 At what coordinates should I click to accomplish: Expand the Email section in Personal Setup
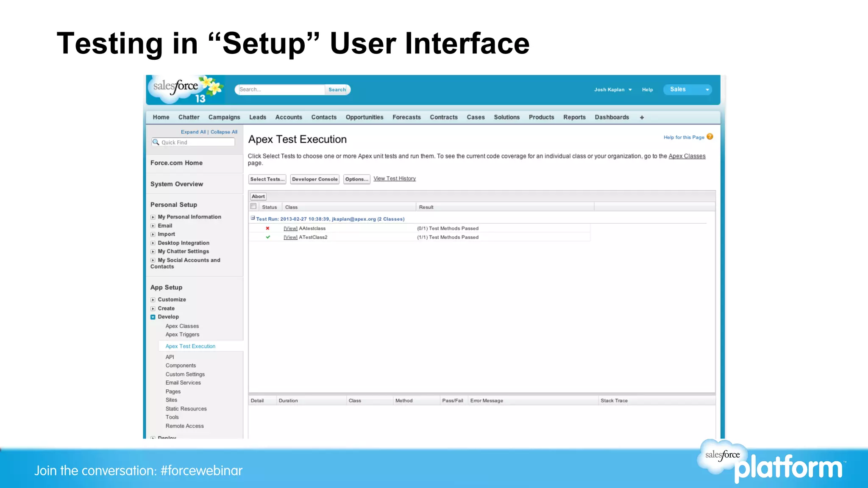point(153,226)
